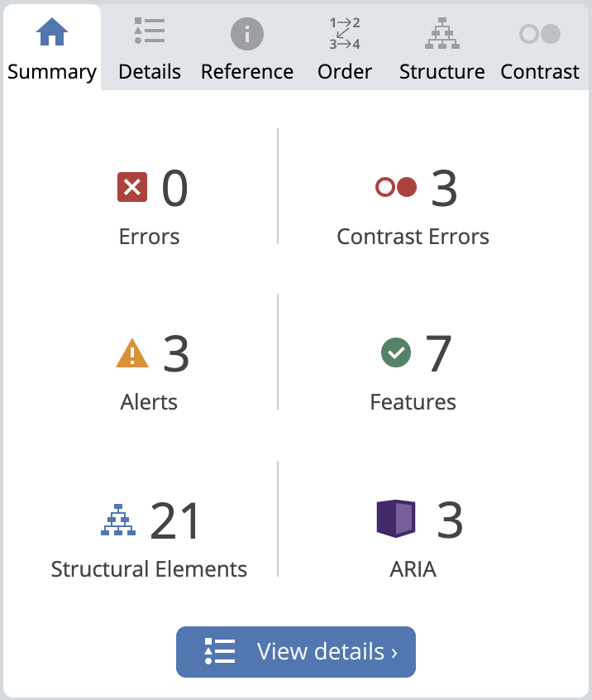Click the Alerts label text
Viewport: 592px width, 700px height.
click(x=149, y=402)
